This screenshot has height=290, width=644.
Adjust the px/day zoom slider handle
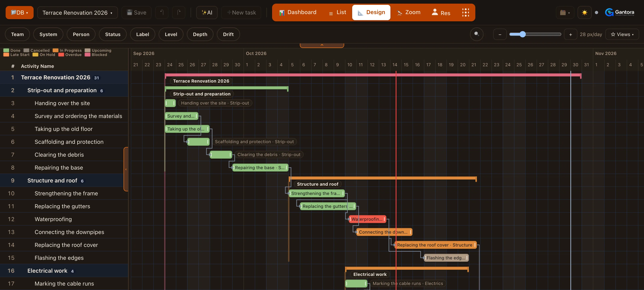(522, 34)
